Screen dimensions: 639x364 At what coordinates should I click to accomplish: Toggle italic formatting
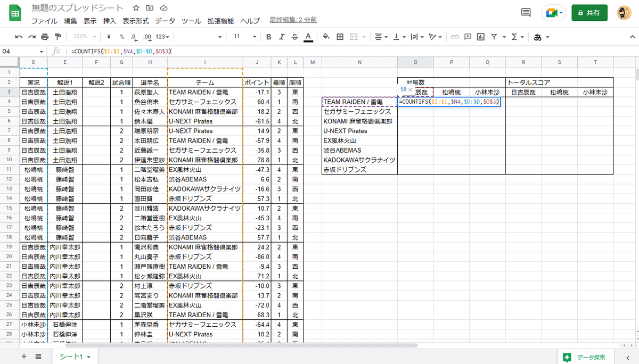click(282, 37)
